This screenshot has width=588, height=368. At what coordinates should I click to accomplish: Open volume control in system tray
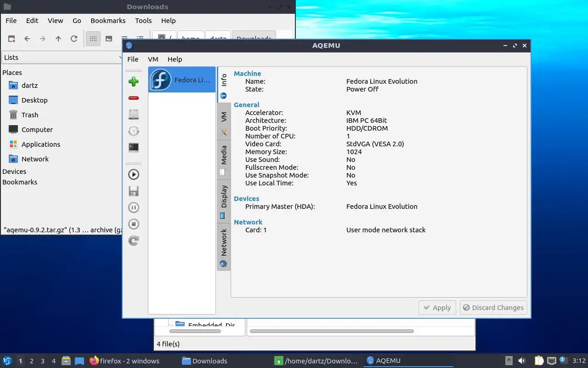pos(522,361)
